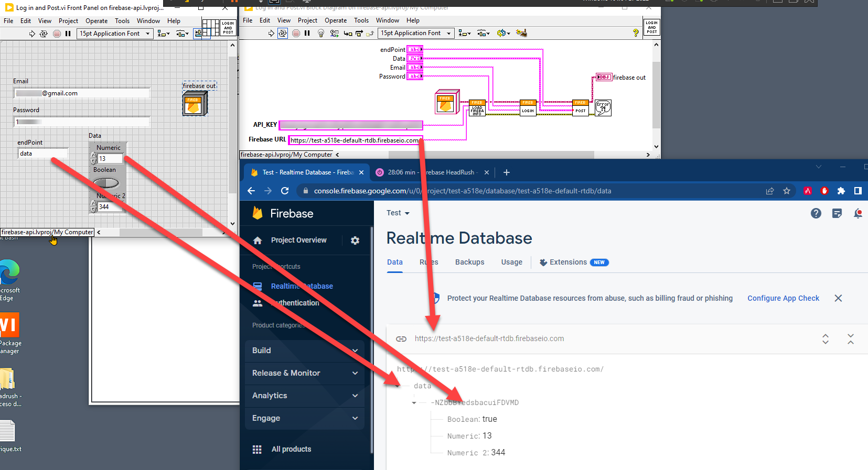Click Step Out button in Block Diagram
This screenshot has width=868, height=470.
click(x=370, y=33)
